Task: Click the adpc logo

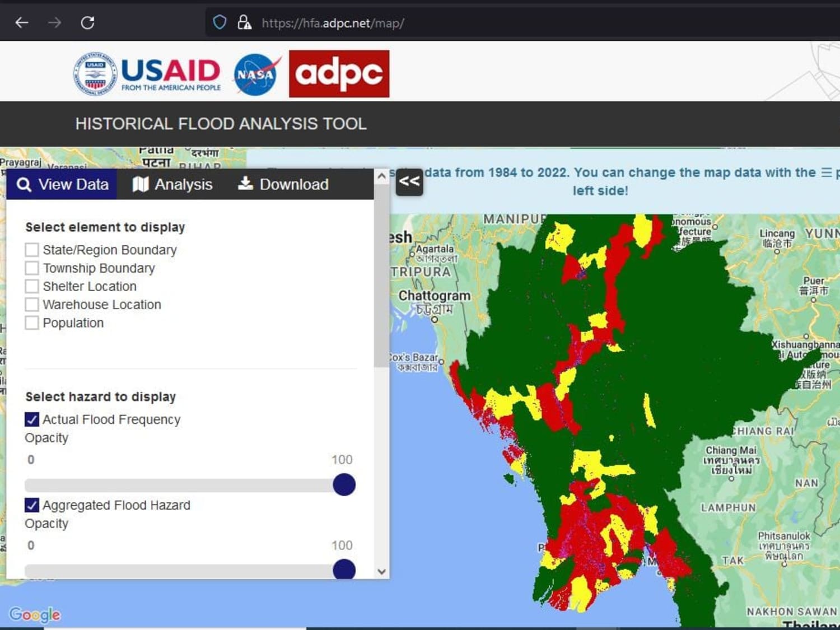Action: [339, 73]
